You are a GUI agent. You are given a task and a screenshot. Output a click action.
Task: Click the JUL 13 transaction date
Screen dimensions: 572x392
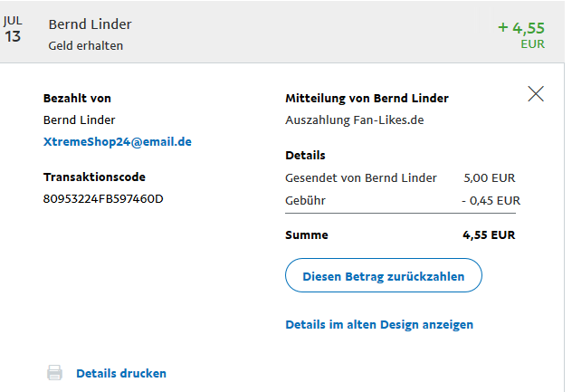pos(13,29)
